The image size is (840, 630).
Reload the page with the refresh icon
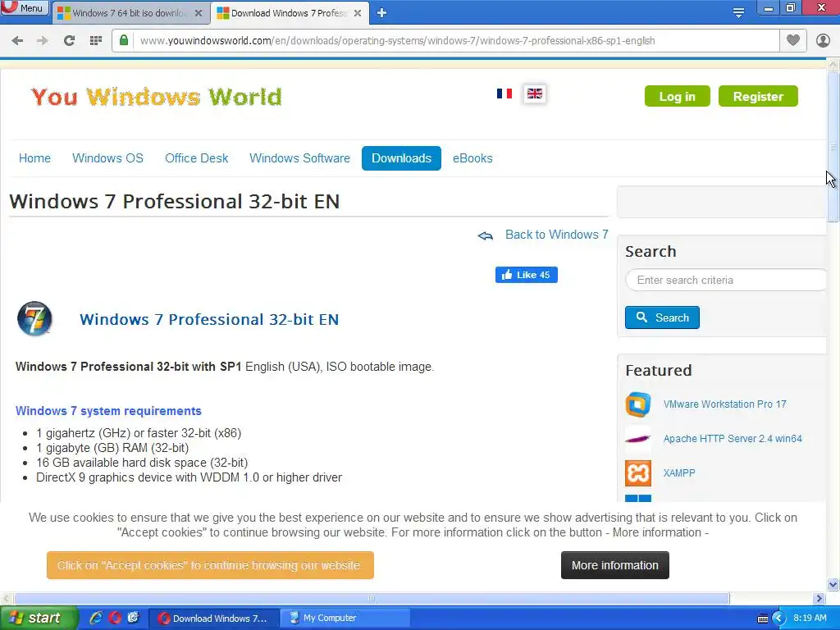pyautogui.click(x=69, y=41)
